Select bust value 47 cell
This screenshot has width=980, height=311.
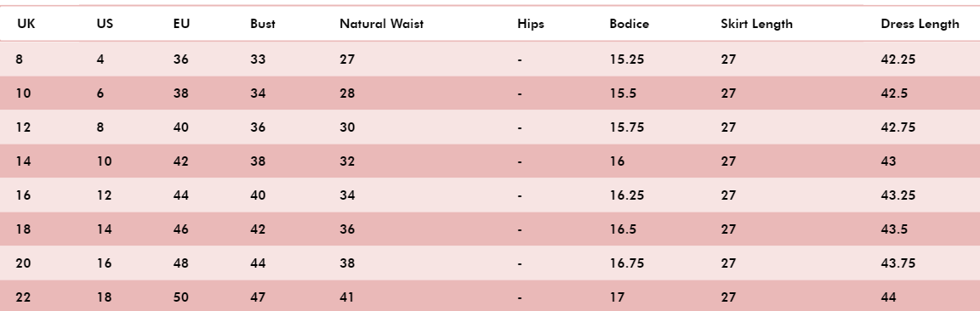point(258,297)
